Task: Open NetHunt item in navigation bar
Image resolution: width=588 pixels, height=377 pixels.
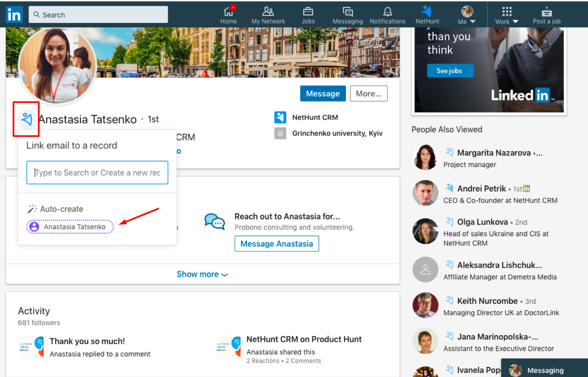Action: pyautogui.click(x=427, y=15)
